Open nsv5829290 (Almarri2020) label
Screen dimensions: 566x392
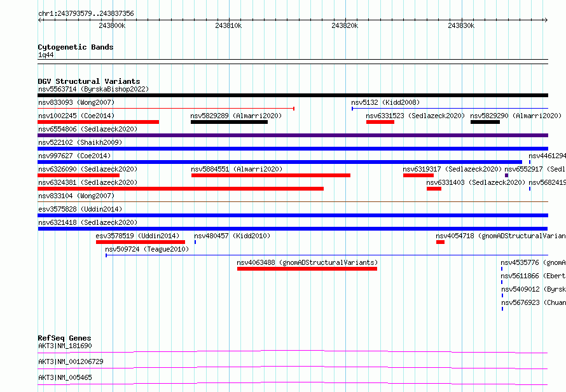click(x=516, y=116)
